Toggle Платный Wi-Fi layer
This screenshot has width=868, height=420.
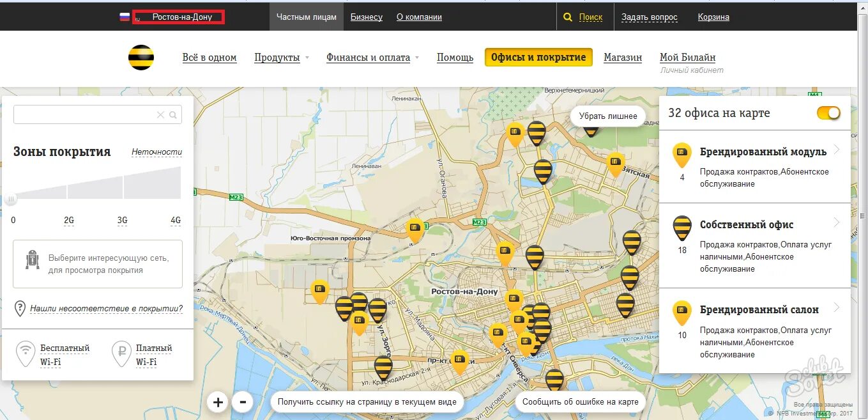[x=154, y=355]
